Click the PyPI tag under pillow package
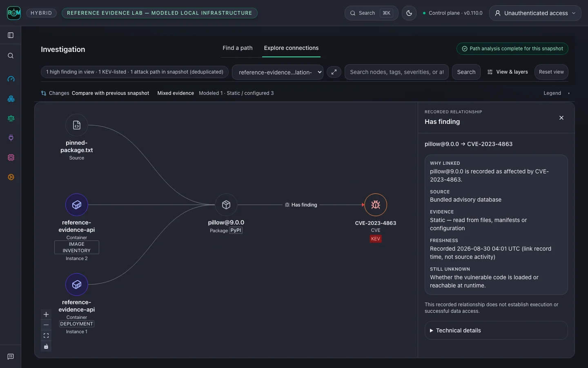The height and width of the screenshot is (368, 588). (x=236, y=231)
